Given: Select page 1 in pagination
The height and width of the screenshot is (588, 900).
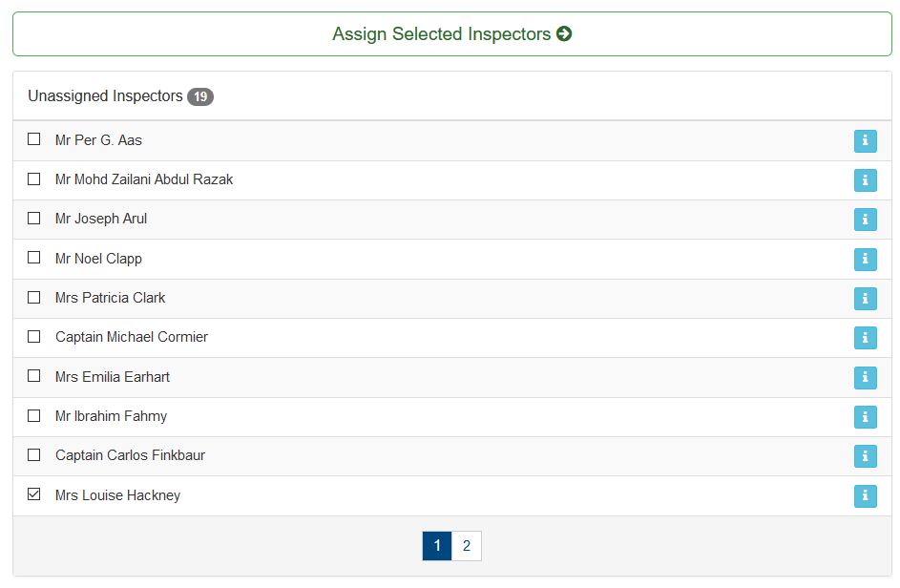Looking at the screenshot, I should click(x=437, y=545).
